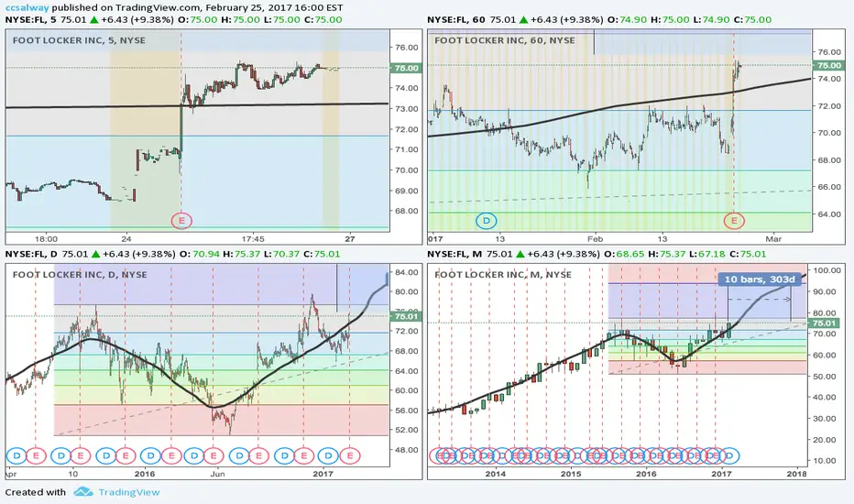Click the '27' date label on 5-minute chart

click(350, 238)
